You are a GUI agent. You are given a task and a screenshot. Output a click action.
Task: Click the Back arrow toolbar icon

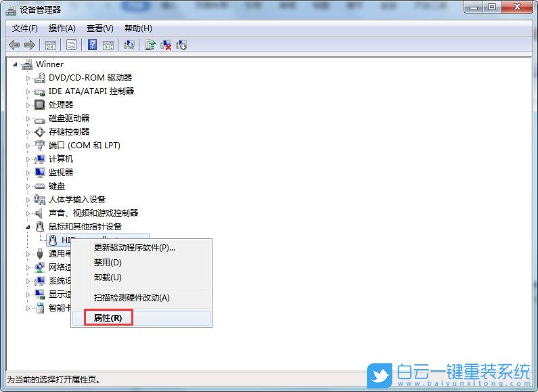[x=14, y=45]
